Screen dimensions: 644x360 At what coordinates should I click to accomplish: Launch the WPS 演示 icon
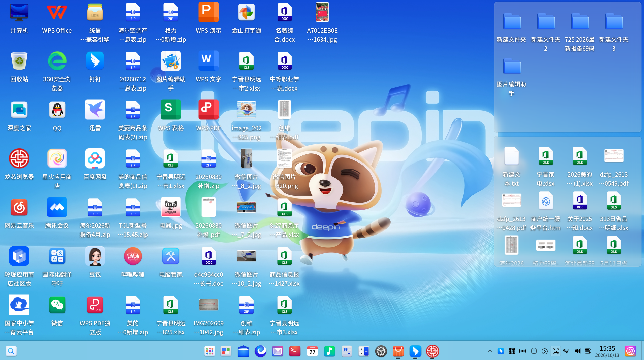pos(208,12)
